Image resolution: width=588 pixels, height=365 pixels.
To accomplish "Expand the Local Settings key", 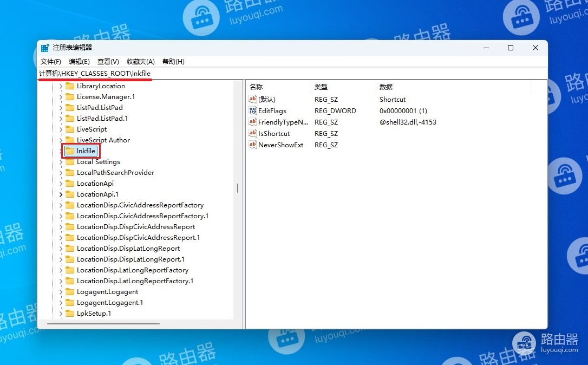I will 61,162.
